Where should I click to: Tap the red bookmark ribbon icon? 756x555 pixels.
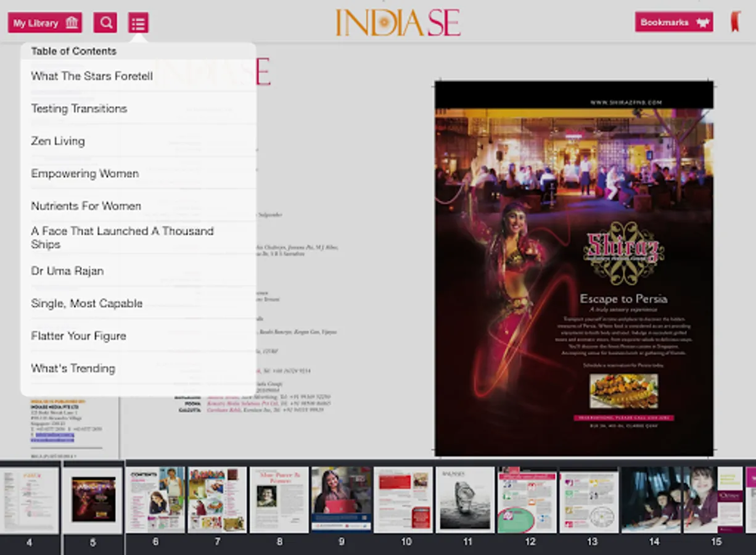pos(734,22)
